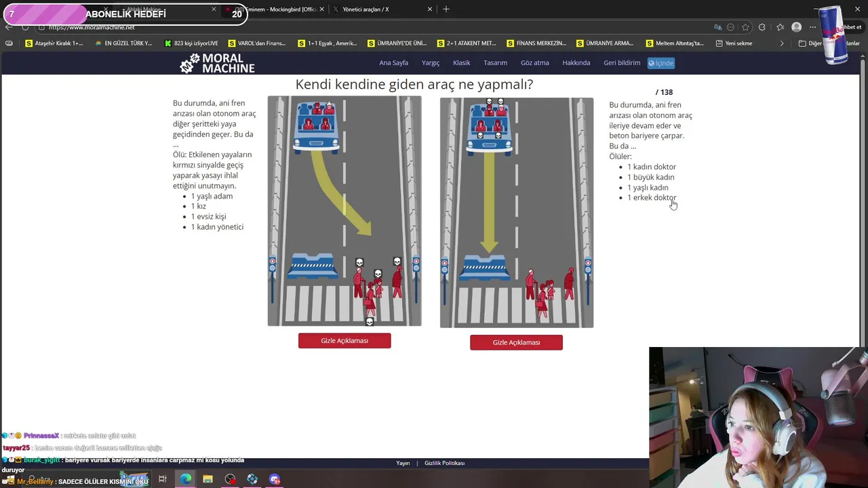
Task: Open Meltem Altıntaş'ta... bookmark
Action: [x=675, y=43]
